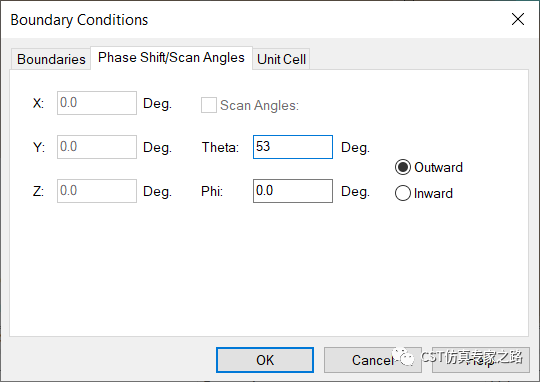Click the Cancel button

[x=373, y=360]
